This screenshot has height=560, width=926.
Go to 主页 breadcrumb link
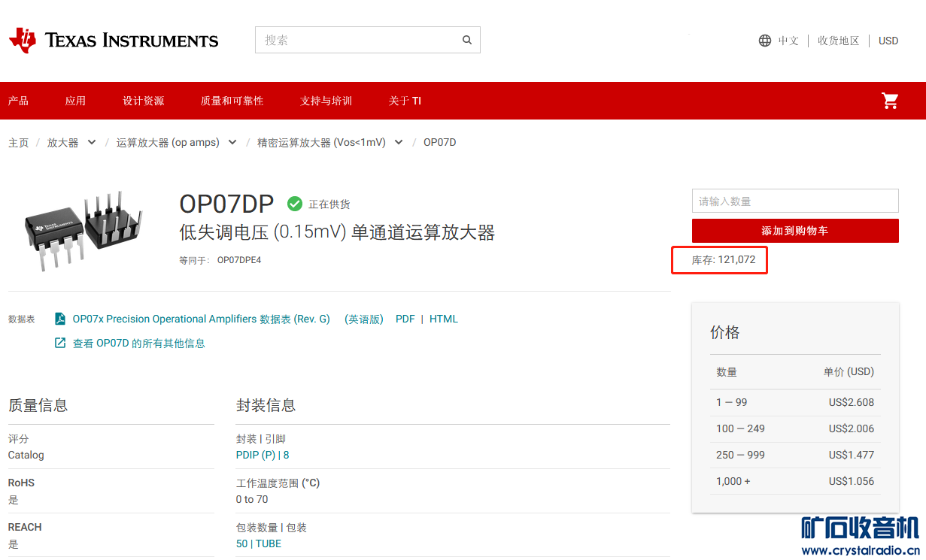click(x=18, y=142)
